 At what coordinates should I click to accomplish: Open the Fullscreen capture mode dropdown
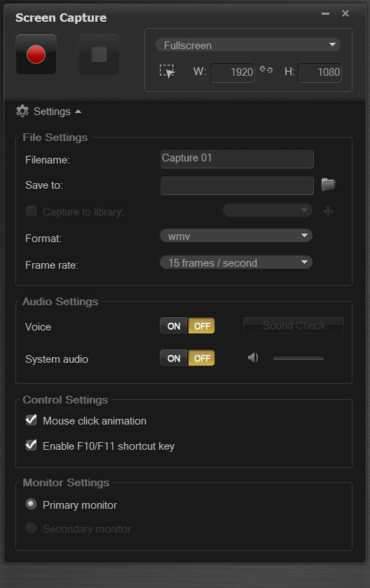coord(248,45)
